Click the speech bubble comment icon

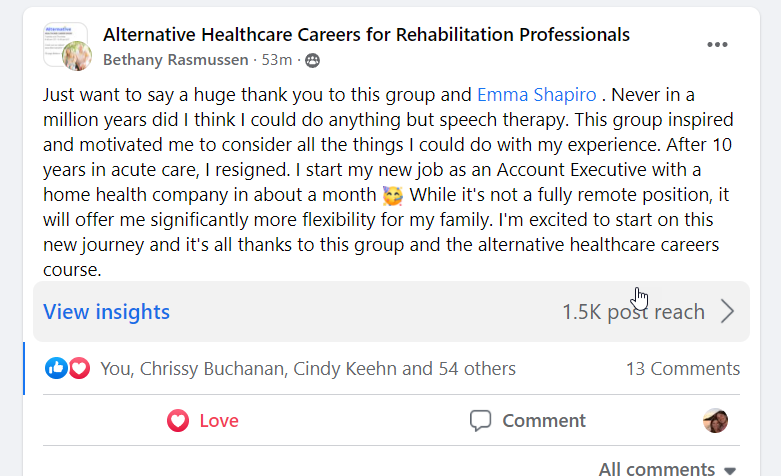click(481, 421)
